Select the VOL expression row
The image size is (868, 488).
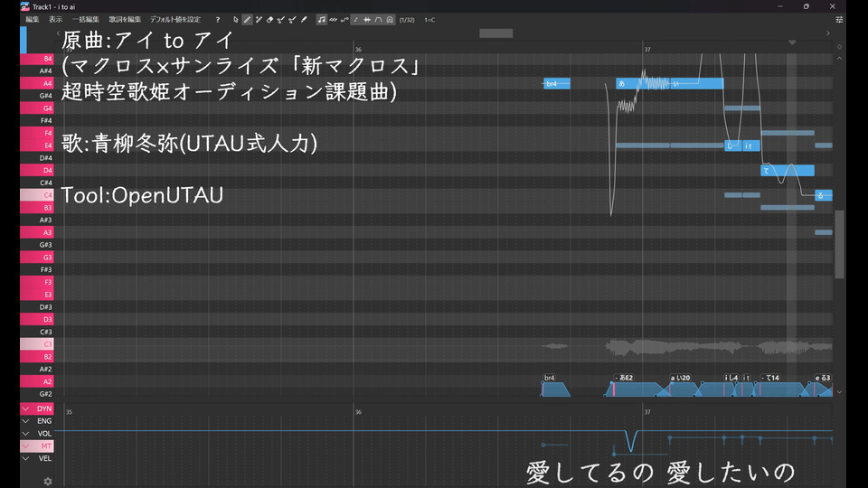click(37, 434)
